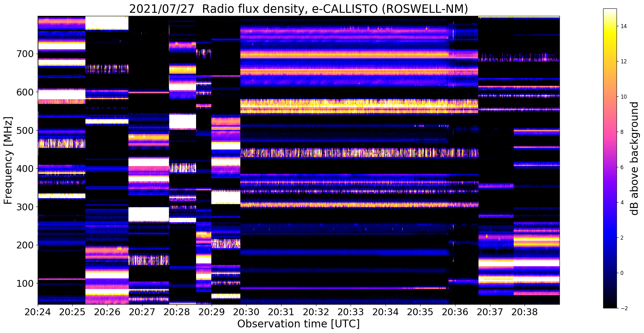The height and width of the screenshot is (333, 644).
Task: Select the 20:26 time tick label
Action: click(x=107, y=312)
